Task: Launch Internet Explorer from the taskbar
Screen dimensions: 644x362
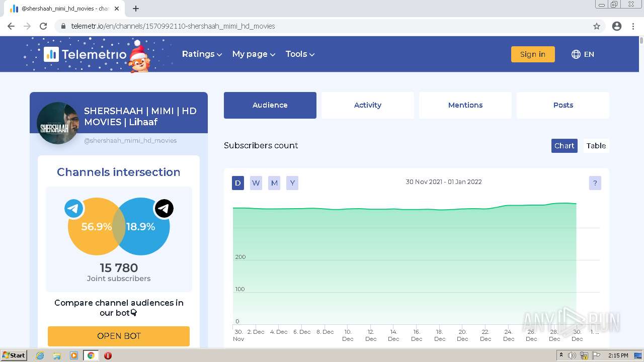Action: point(40,355)
